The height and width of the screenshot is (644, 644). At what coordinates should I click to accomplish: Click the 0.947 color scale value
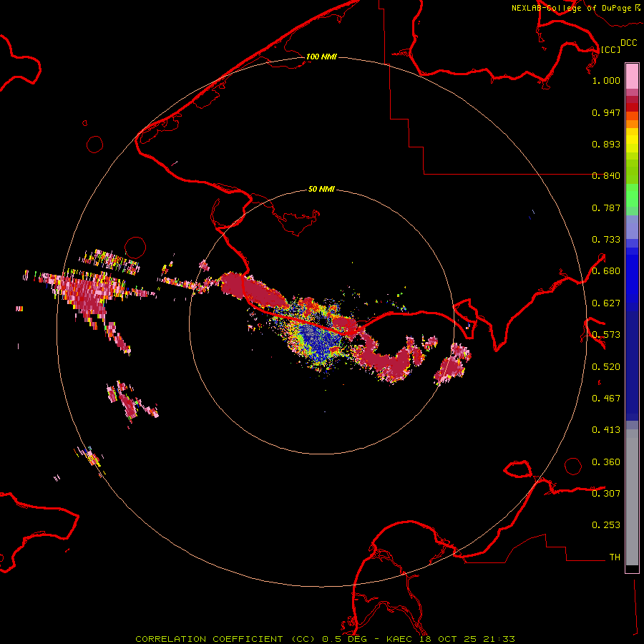pyautogui.click(x=606, y=112)
